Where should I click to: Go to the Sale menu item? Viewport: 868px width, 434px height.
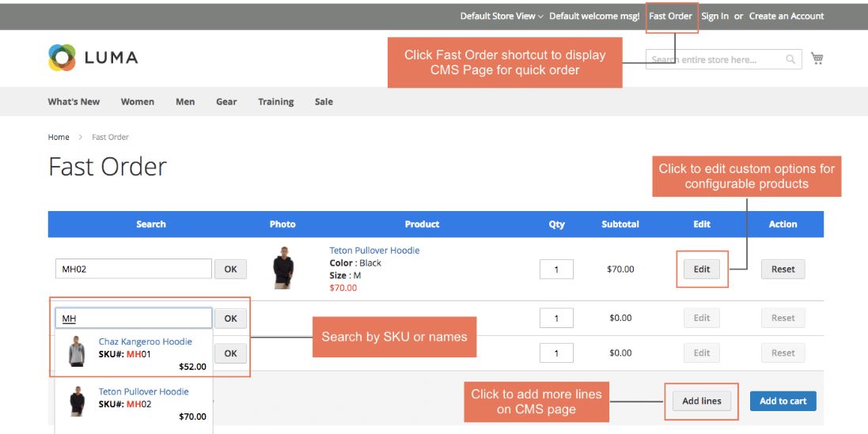(324, 102)
